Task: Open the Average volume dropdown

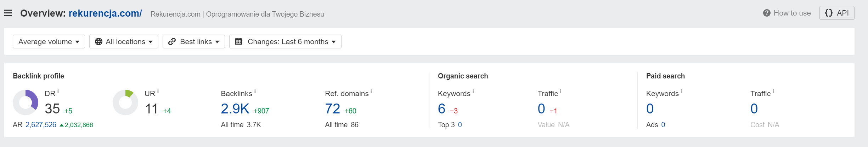Action: click(x=49, y=42)
